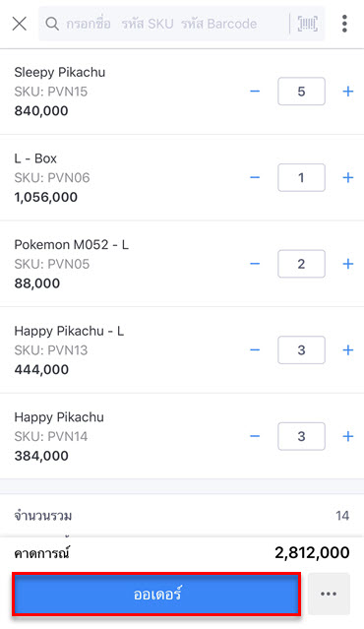Add one more Happy Pikachu PVN14
364x629 pixels.
348,436
